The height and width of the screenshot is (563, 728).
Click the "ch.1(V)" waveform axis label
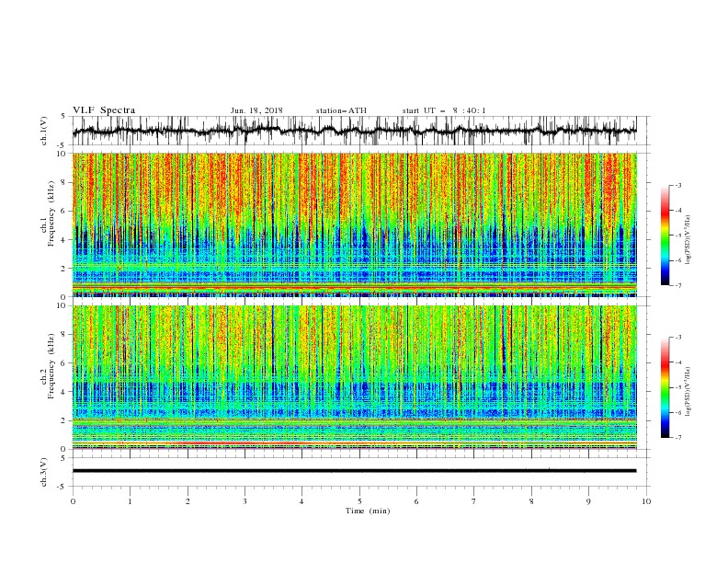(44, 131)
